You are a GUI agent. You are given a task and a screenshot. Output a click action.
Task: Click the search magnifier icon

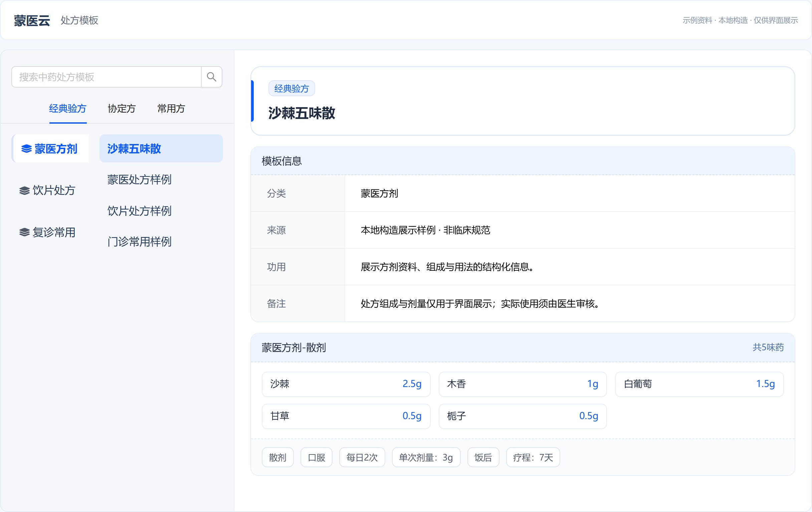click(x=211, y=77)
